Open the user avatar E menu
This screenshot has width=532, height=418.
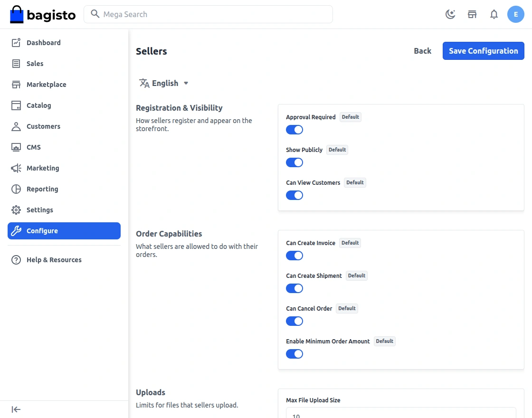(516, 14)
